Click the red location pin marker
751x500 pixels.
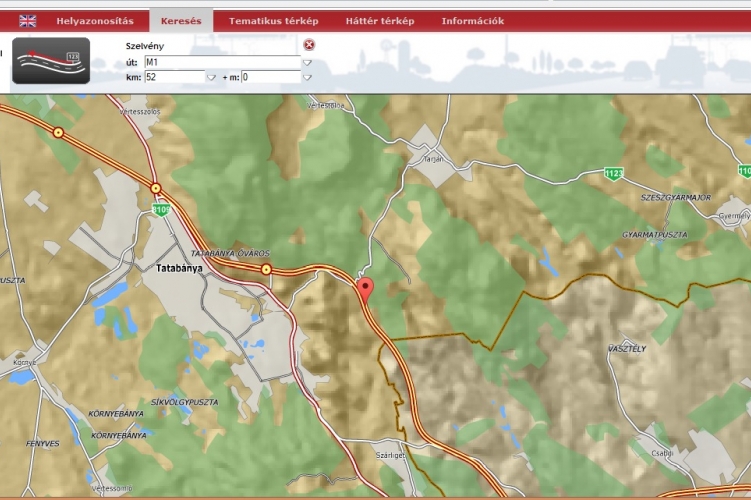(365, 289)
